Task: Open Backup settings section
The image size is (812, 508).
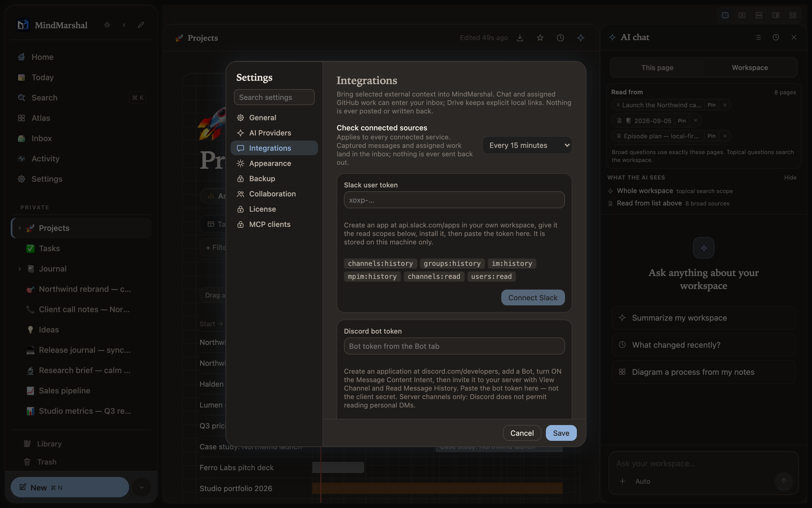Action: (x=274, y=179)
